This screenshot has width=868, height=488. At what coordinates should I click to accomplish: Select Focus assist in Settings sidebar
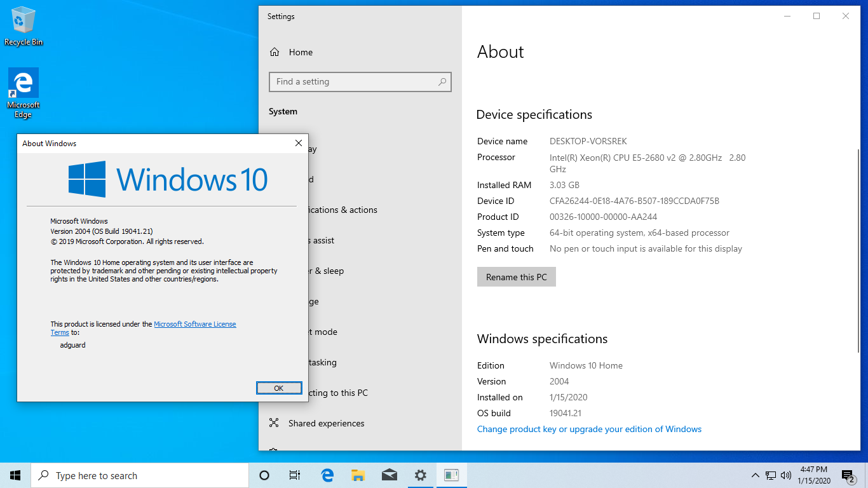(x=322, y=240)
